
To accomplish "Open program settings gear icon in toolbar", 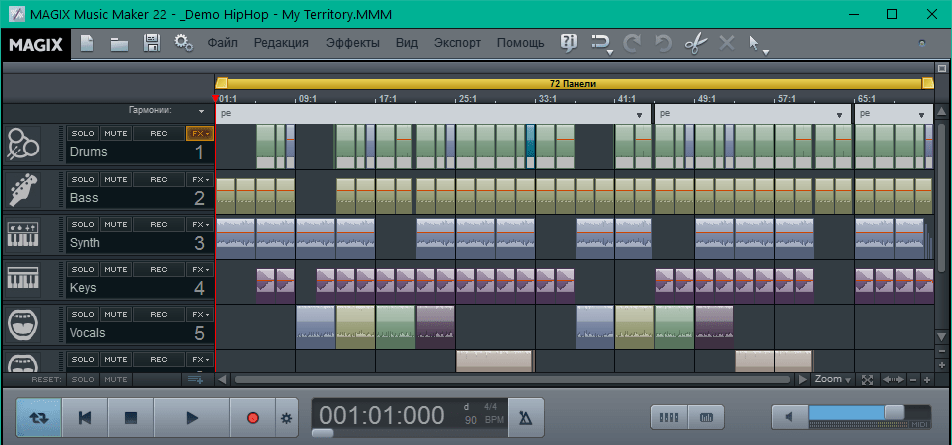I will pos(183,44).
